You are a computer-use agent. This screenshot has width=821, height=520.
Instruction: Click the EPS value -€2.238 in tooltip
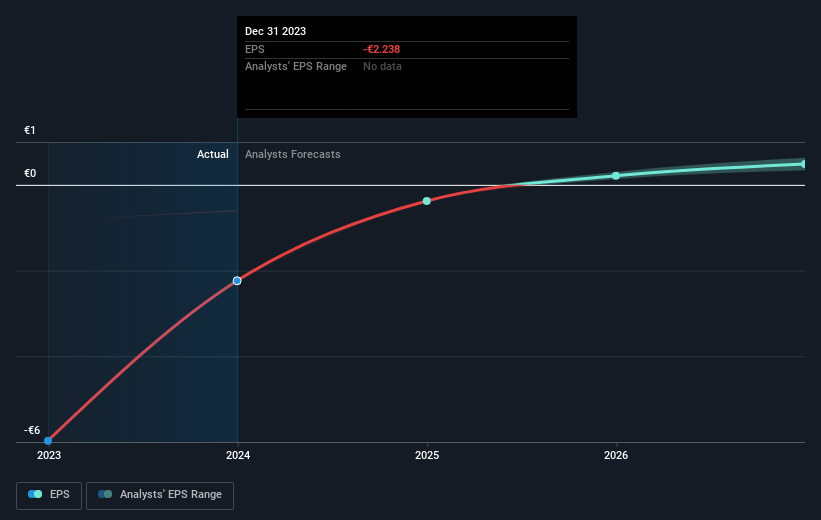[x=382, y=49]
